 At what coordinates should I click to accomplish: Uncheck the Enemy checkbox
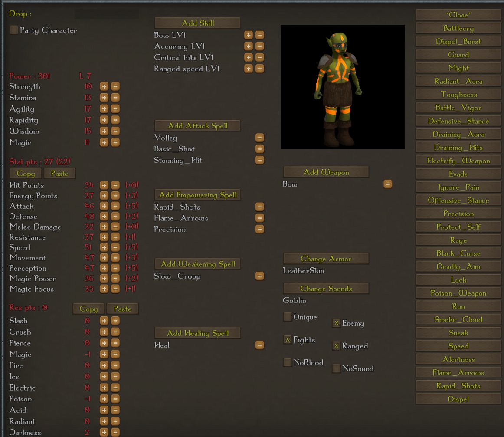[336, 323]
